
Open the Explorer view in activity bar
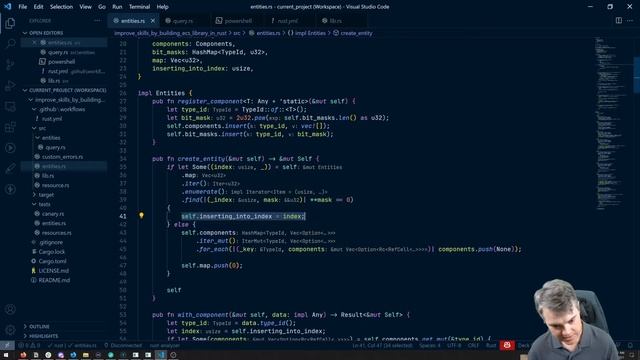point(10,23)
